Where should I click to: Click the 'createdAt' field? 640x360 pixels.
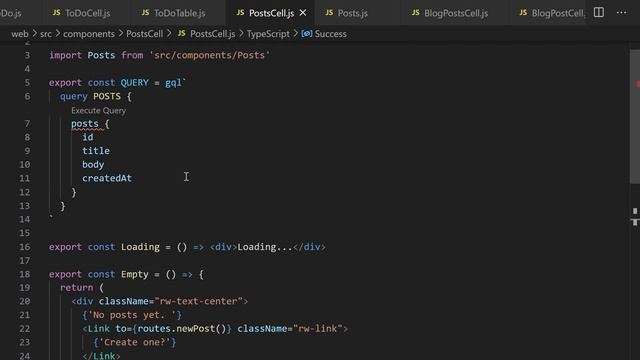(107, 178)
